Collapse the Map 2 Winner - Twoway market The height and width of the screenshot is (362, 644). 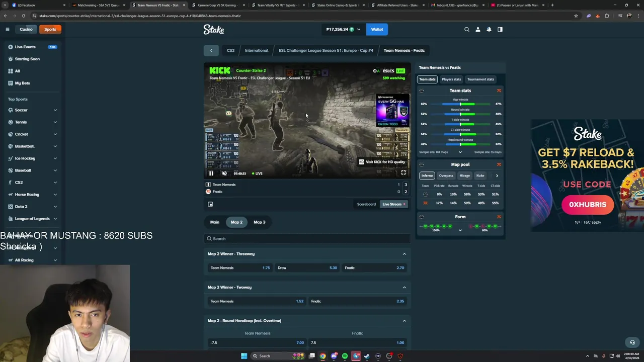click(405, 287)
